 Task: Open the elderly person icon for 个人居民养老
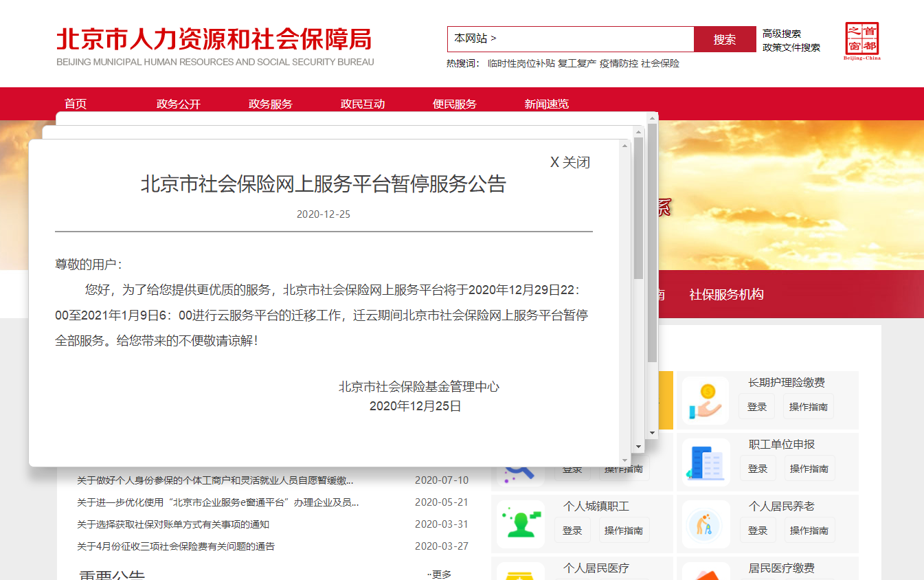(x=706, y=524)
